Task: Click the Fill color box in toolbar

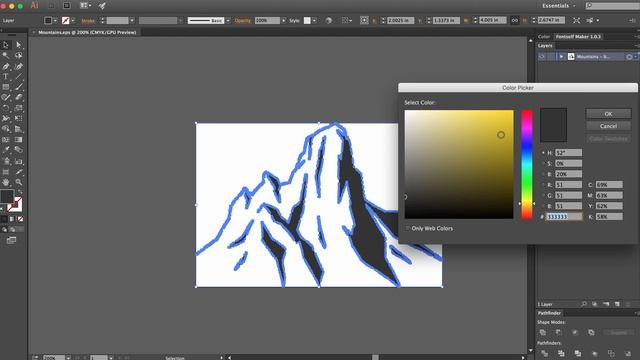Action: click(7, 196)
